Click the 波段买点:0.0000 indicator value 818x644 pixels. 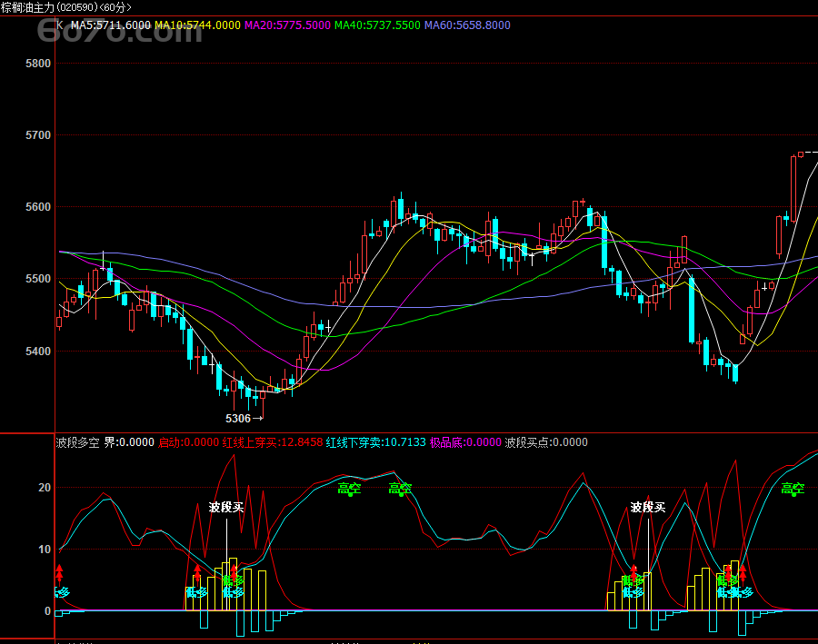[x=546, y=442]
